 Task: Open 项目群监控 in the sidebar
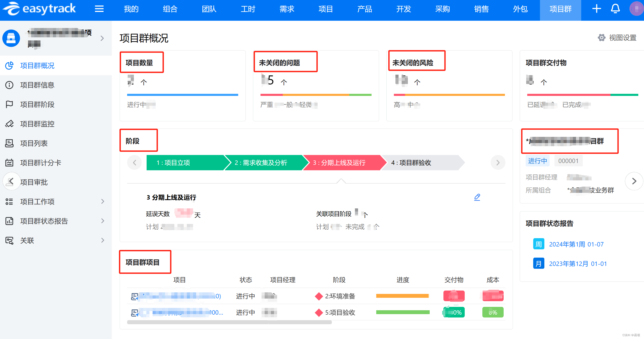(37, 124)
